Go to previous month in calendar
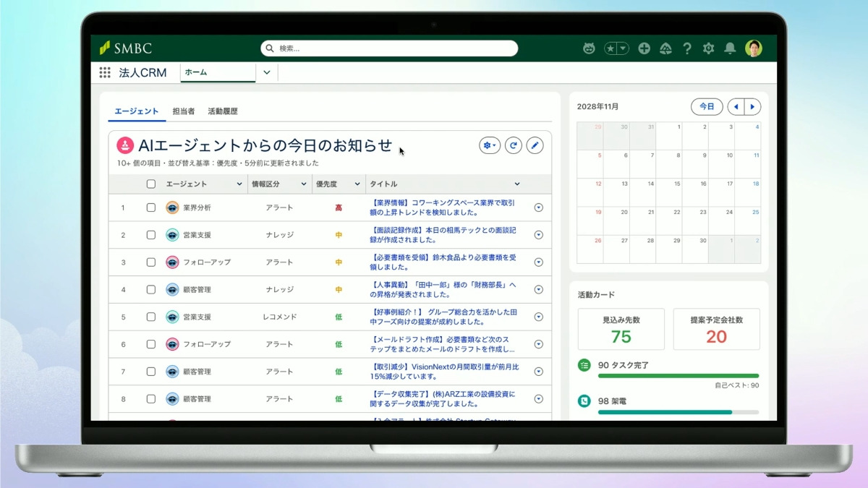 736,107
